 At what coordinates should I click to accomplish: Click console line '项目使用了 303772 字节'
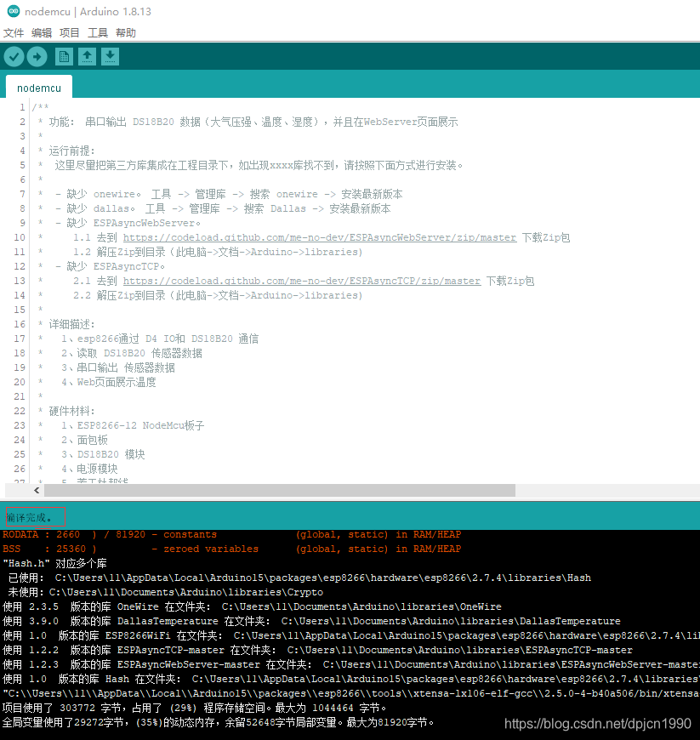click(x=195, y=709)
